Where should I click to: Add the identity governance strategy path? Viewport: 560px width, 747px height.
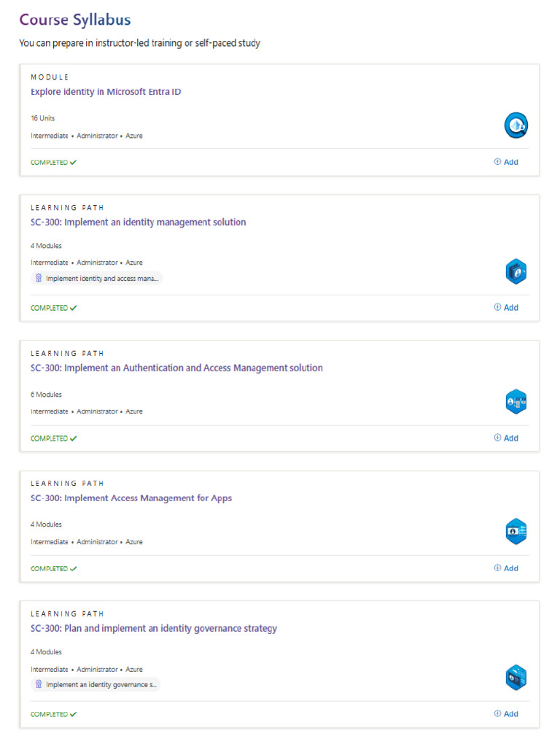506,714
